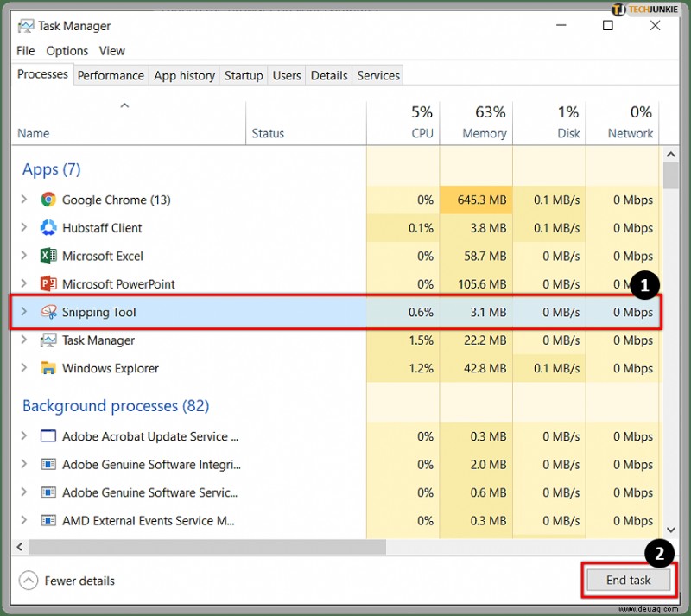Image resolution: width=691 pixels, height=616 pixels.
Task: Expand the Microsoft PowerPoint row
Action: [x=24, y=283]
